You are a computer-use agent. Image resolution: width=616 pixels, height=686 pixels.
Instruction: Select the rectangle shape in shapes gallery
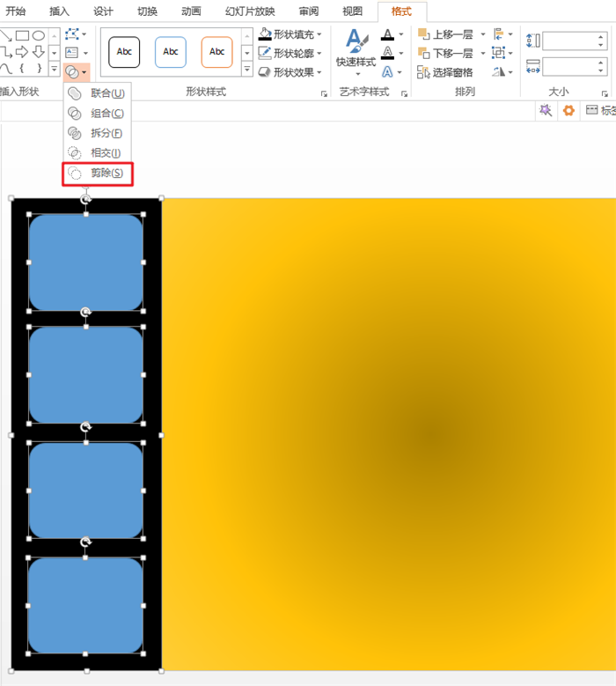point(22,35)
